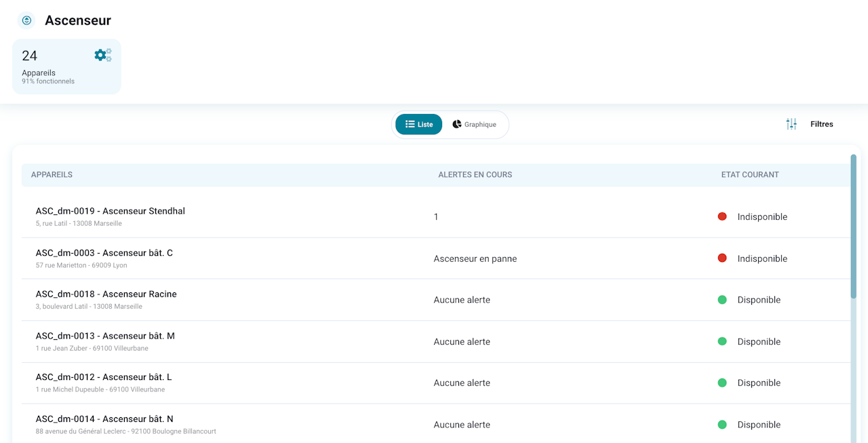This screenshot has width=868, height=443.
Task: Click red status dot for Ascenseur Stendhal
Action: (722, 216)
